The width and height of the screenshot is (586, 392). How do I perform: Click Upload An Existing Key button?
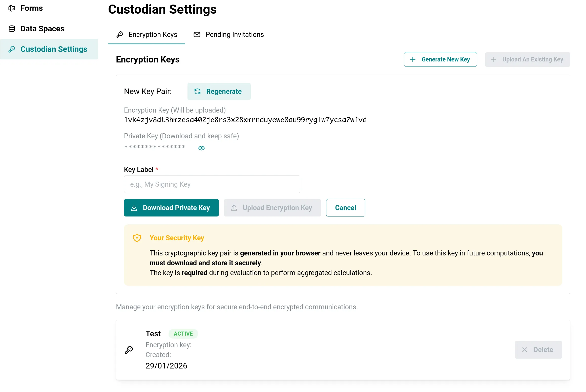click(x=527, y=60)
